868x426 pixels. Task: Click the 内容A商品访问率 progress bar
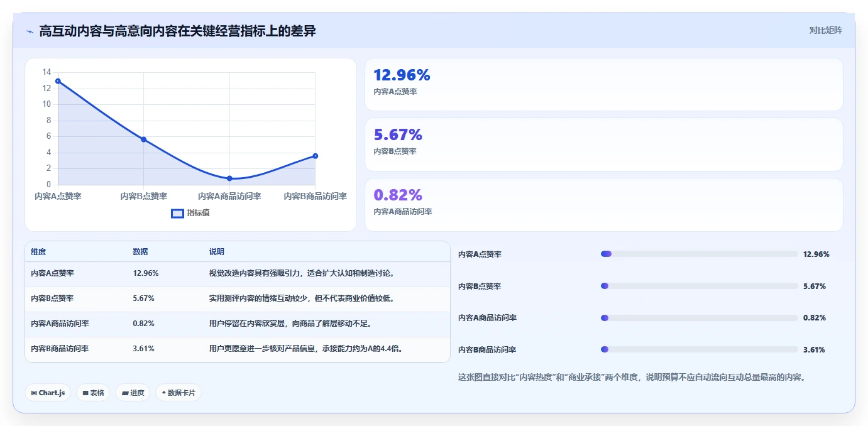(699, 318)
